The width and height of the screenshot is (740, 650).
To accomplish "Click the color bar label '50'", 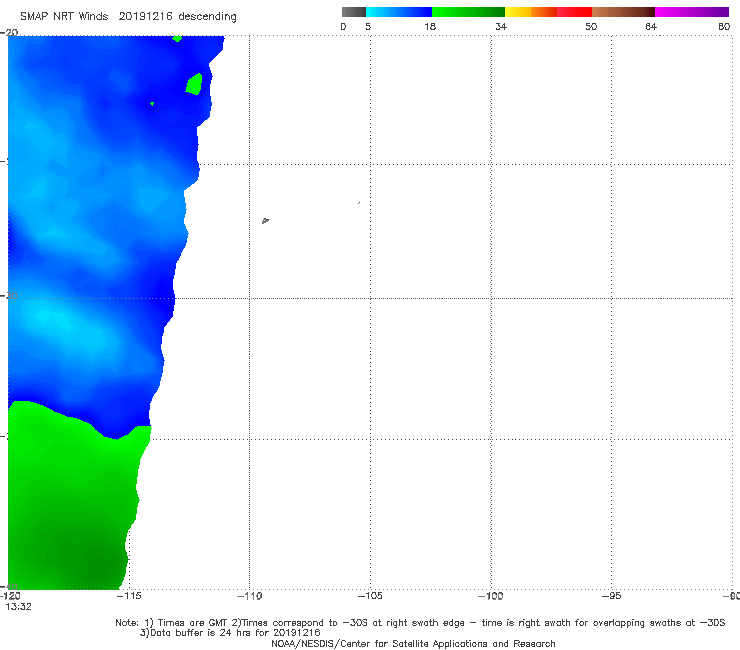I will click(x=591, y=27).
